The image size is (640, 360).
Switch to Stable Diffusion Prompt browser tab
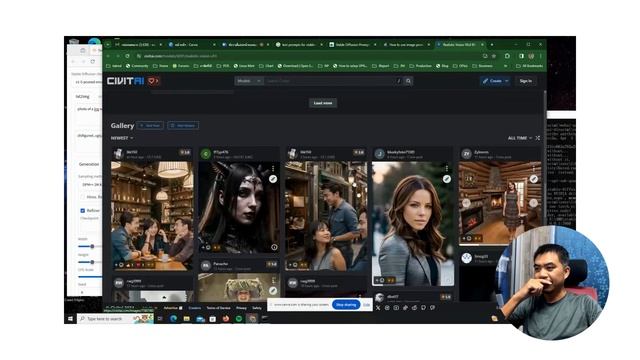point(352,44)
